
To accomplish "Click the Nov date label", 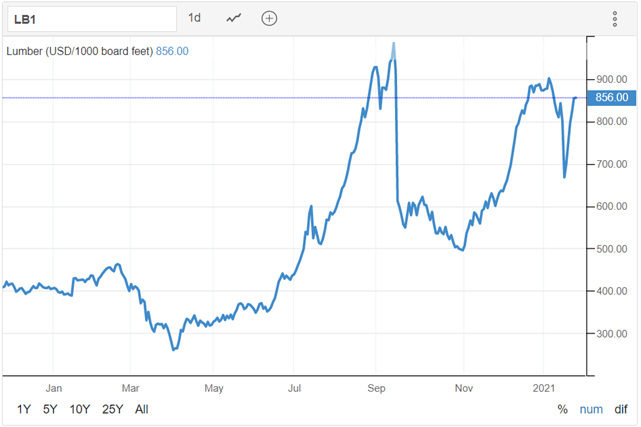I will (x=464, y=388).
